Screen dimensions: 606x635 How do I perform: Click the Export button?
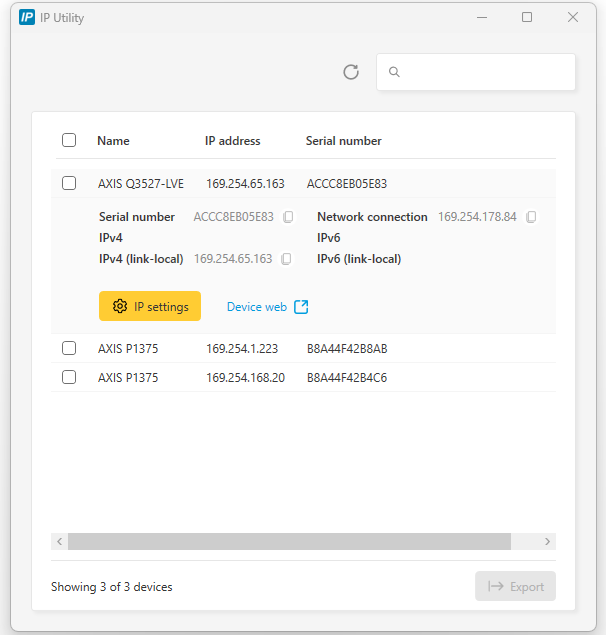515,586
